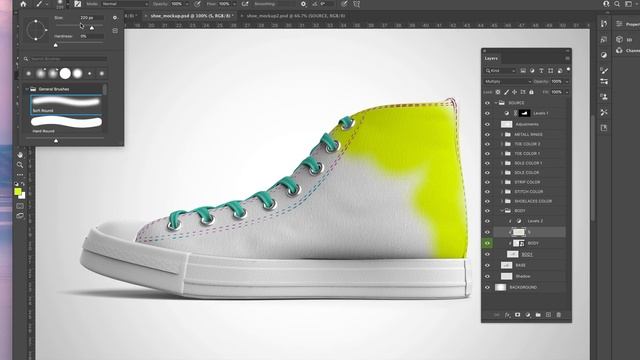Open the Layers panel menu icon
The width and height of the screenshot is (640, 360).
[x=567, y=58]
